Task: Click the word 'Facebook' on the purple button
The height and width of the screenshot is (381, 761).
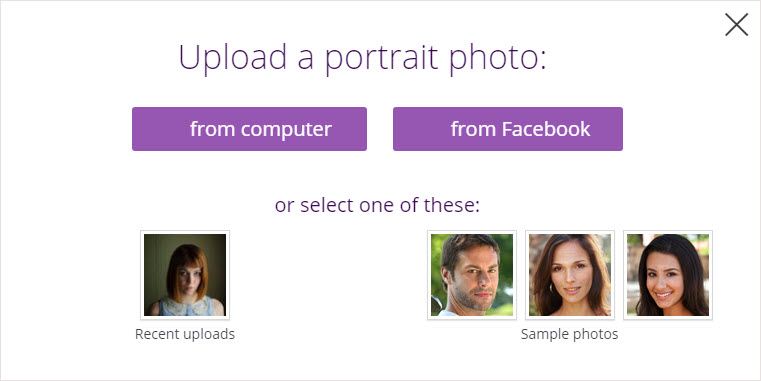Action: (x=546, y=129)
